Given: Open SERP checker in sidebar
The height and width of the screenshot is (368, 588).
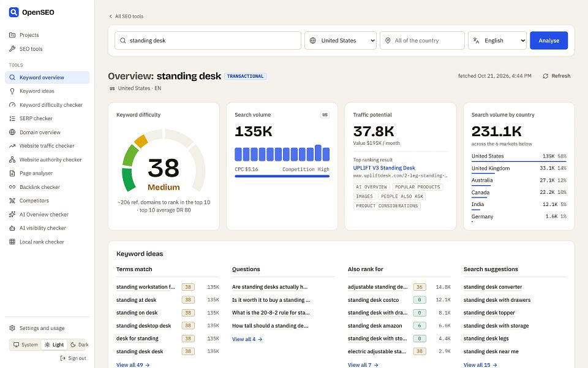Looking at the screenshot, I should click(x=47, y=118).
